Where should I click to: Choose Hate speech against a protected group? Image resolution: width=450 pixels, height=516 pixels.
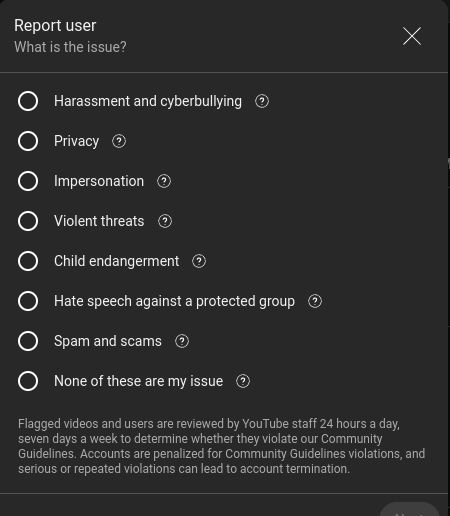tap(28, 301)
